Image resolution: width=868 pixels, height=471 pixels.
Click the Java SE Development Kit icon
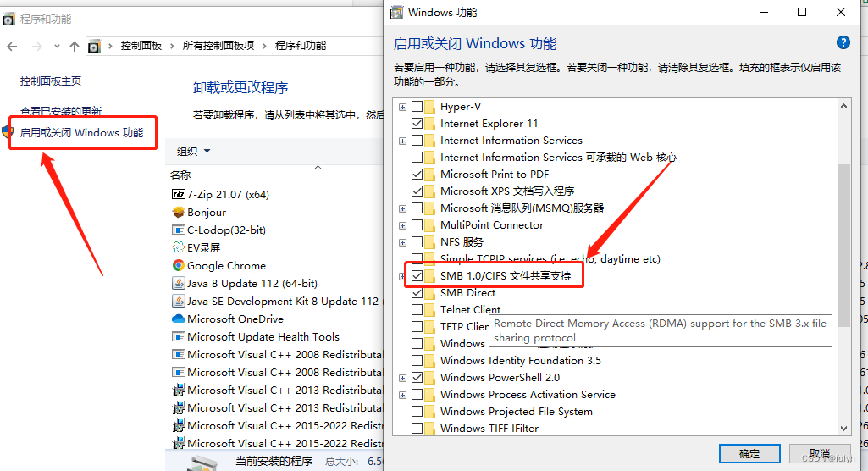(178, 301)
